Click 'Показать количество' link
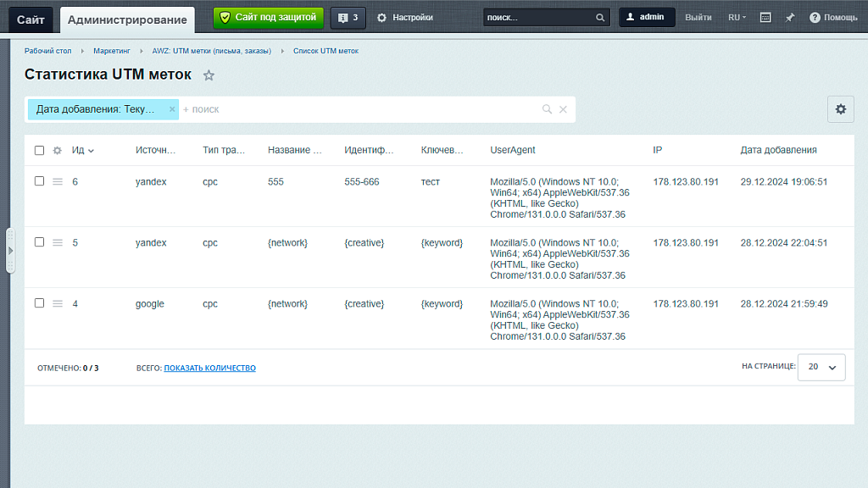This screenshot has width=868, height=488. [x=209, y=368]
